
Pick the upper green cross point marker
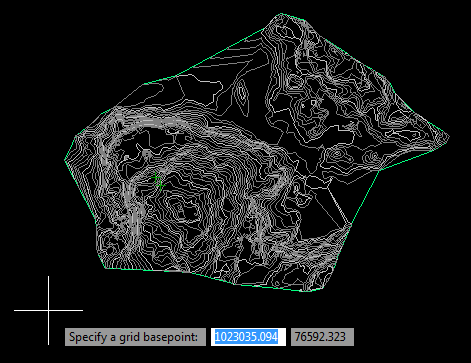(x=155, y=178)
